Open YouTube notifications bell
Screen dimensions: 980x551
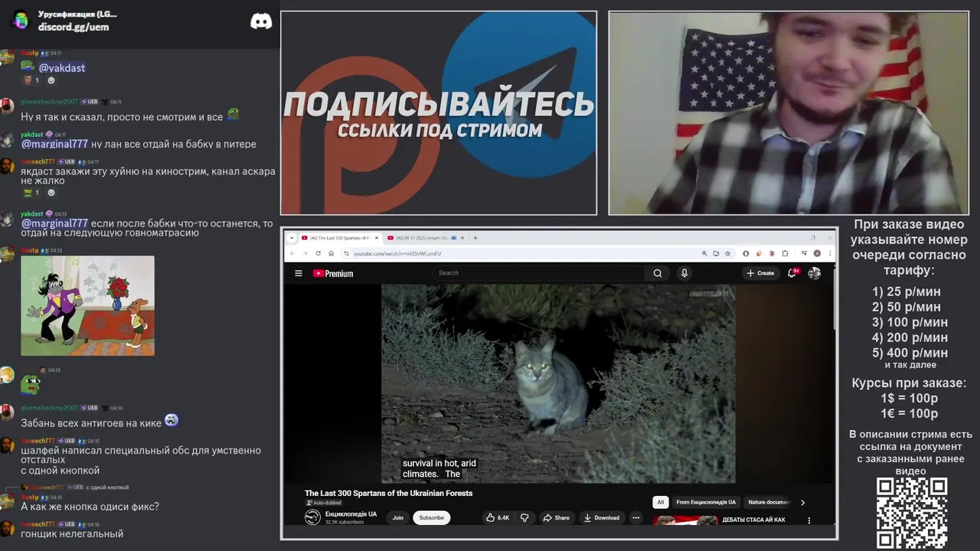tap(793, 272)
